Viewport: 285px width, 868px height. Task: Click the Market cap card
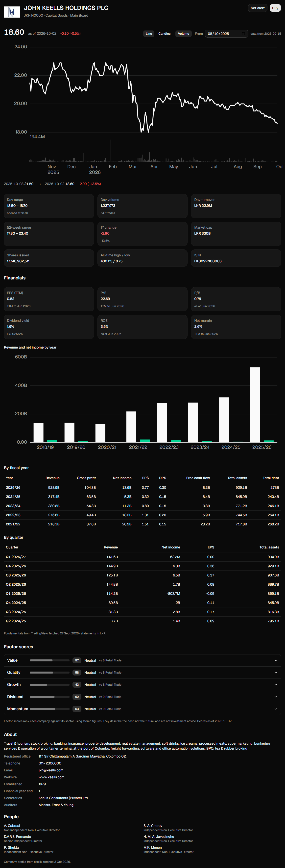tap(236, 234)
